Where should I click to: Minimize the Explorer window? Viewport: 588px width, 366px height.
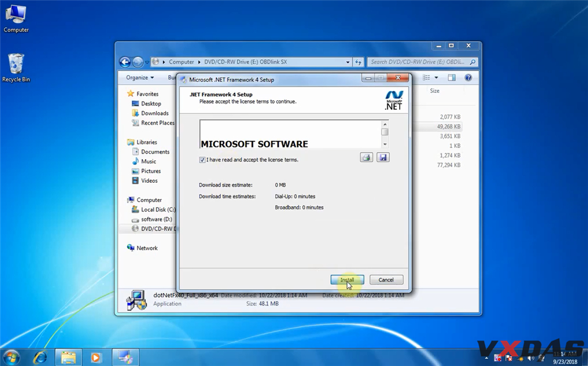click(439, 46)
